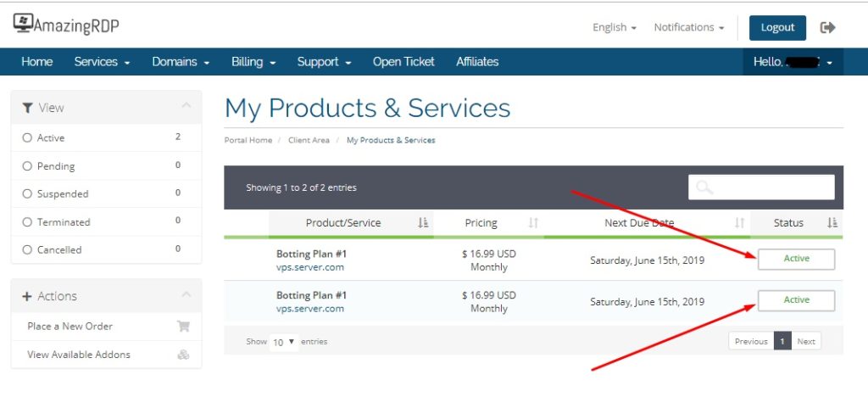868x397 pixels.
Task: Click Active status button in first row
Action: (796, 259)
